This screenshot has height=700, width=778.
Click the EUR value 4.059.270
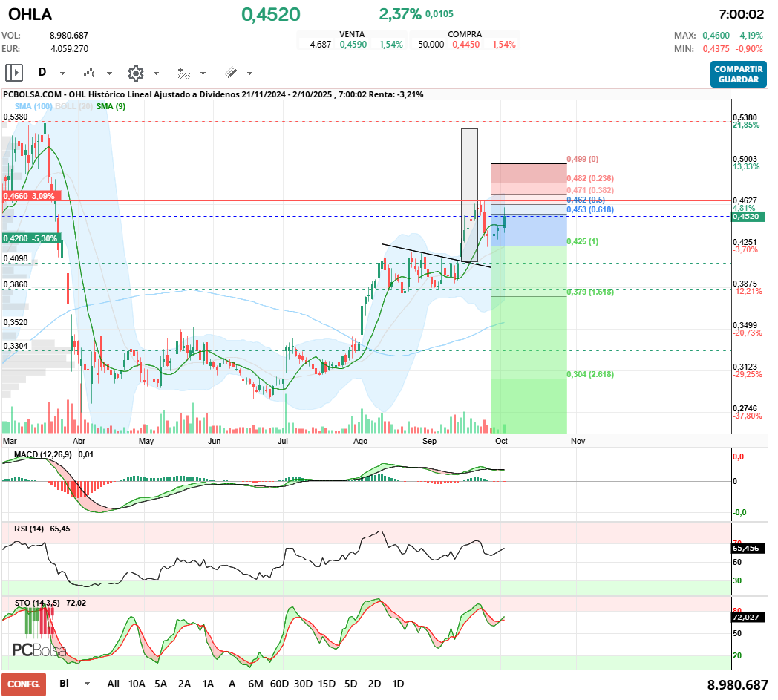click(x=70, y=48)
